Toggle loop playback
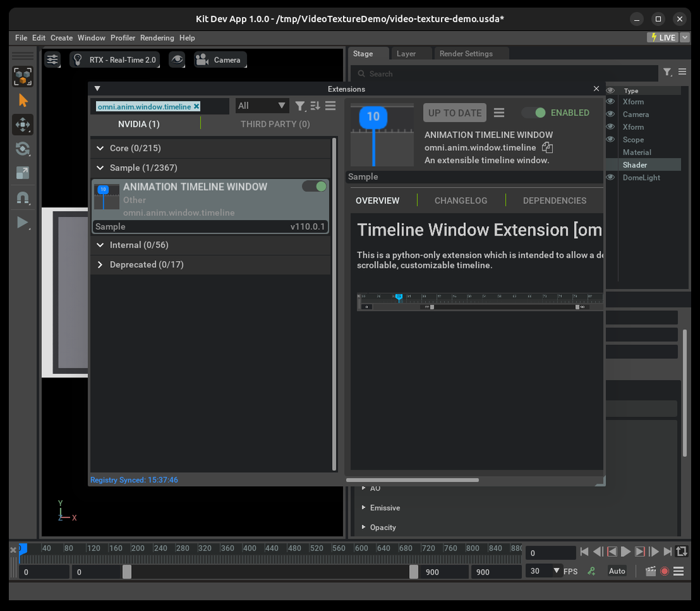Screen dimensions: 700x611 coord(682,552)
